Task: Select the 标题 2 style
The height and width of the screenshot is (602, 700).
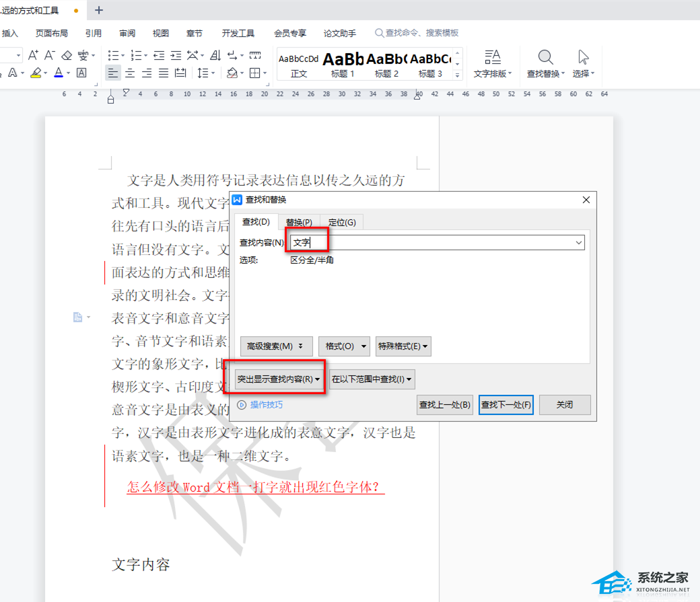Action: click(386, 65)
